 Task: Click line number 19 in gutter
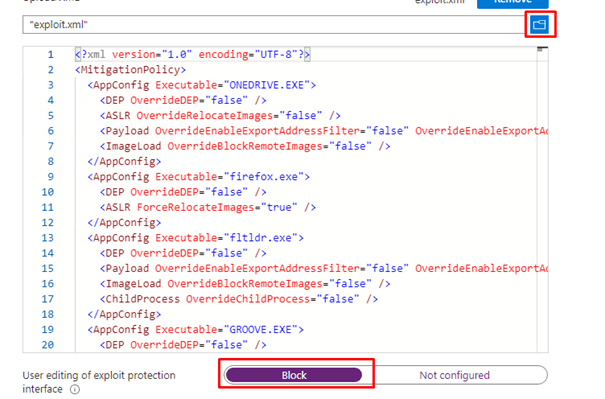click(47, 330)
